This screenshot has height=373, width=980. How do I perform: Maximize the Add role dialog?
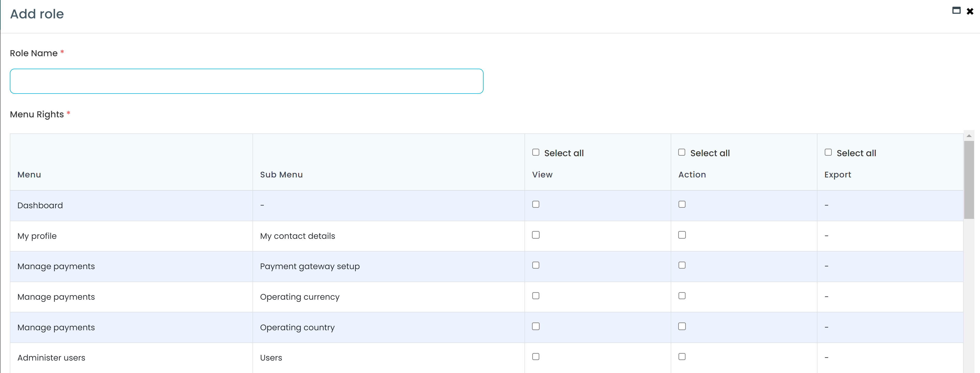(956, 11)
